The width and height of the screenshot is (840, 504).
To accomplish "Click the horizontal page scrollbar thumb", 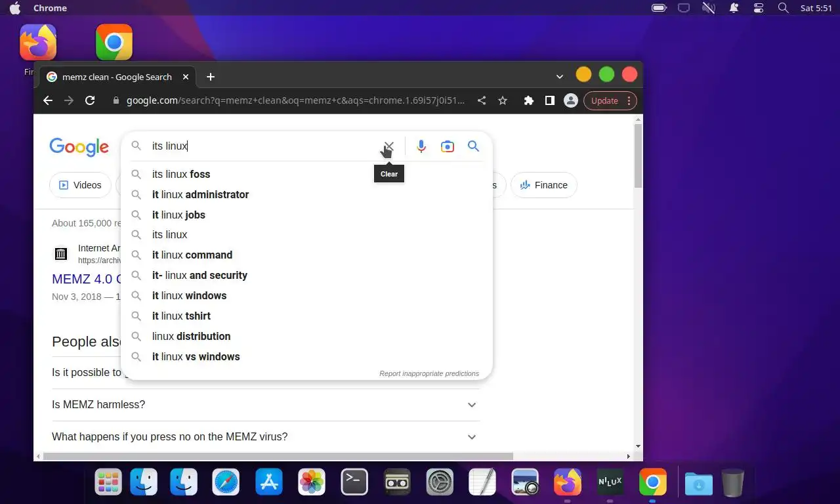I will coord(278,456).
